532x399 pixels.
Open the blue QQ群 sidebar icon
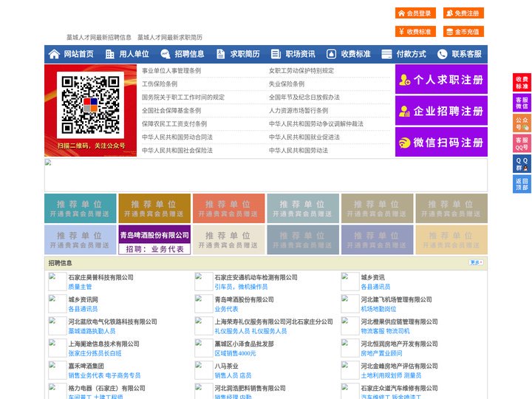[522, 164]
